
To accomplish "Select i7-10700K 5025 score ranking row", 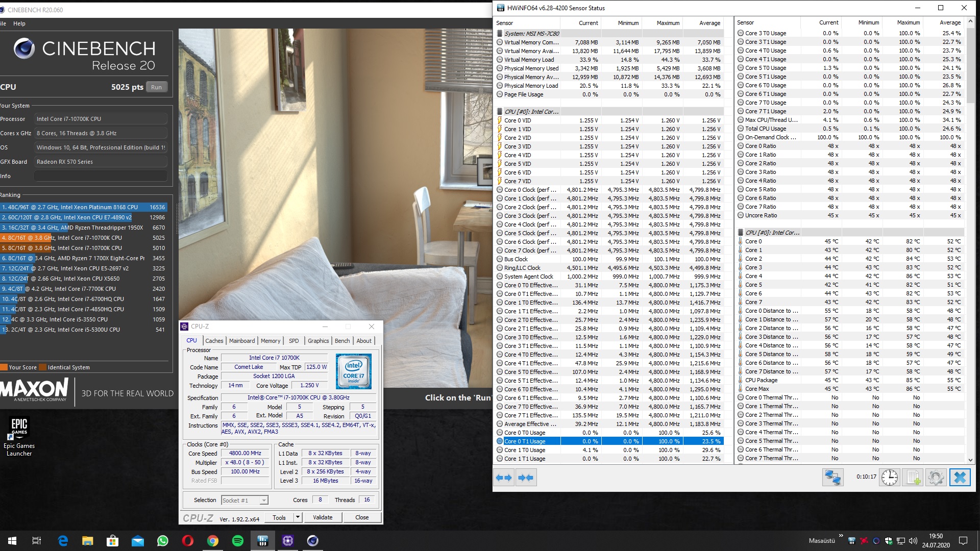I will pyautogui.click(x=84, y=238).
